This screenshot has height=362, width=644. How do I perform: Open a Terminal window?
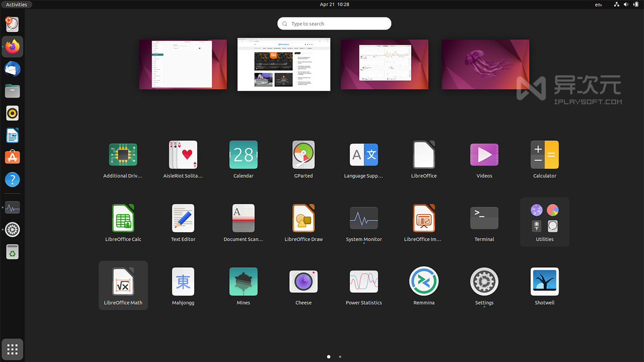[x=484, y=218]
